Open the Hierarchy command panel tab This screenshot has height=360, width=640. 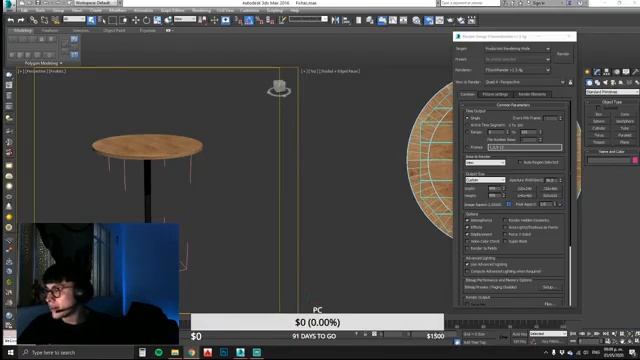coord(607,72)
